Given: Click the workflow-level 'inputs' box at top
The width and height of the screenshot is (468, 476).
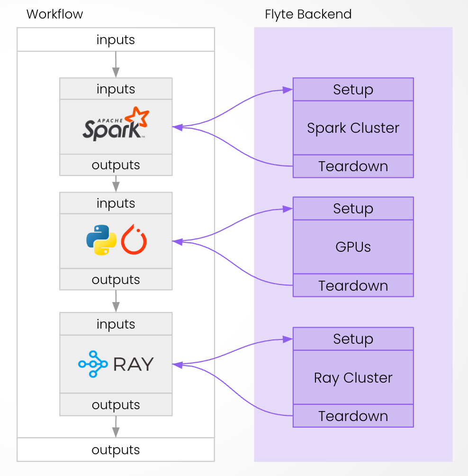Looking at the screenshot, I should click(x=116, y=39).
